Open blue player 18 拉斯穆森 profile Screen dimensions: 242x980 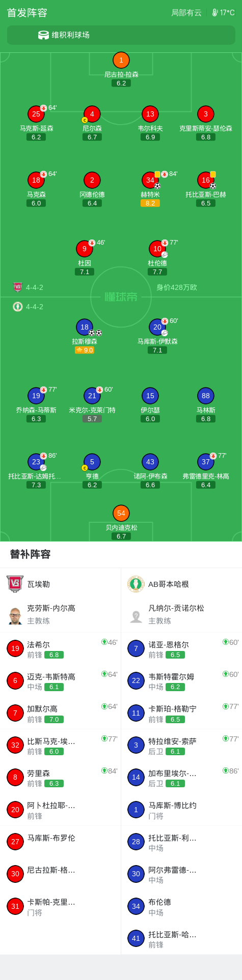[85, 327]
